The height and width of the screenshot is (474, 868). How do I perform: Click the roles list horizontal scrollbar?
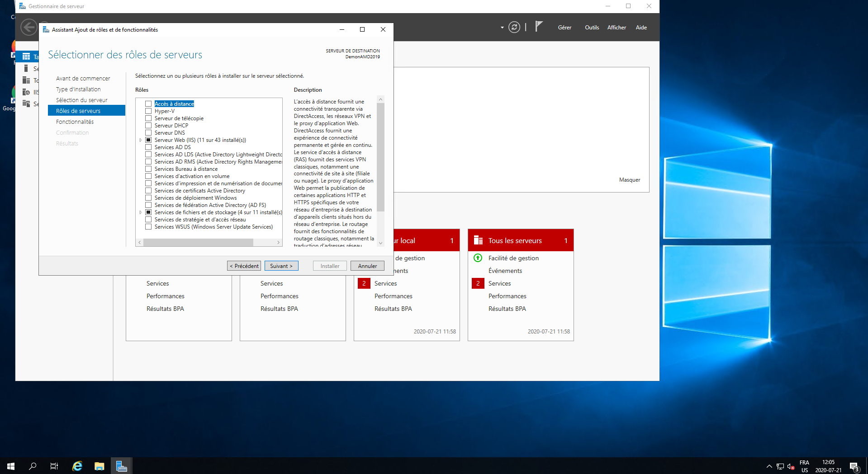pyautogui.click(x=198, y=243)
